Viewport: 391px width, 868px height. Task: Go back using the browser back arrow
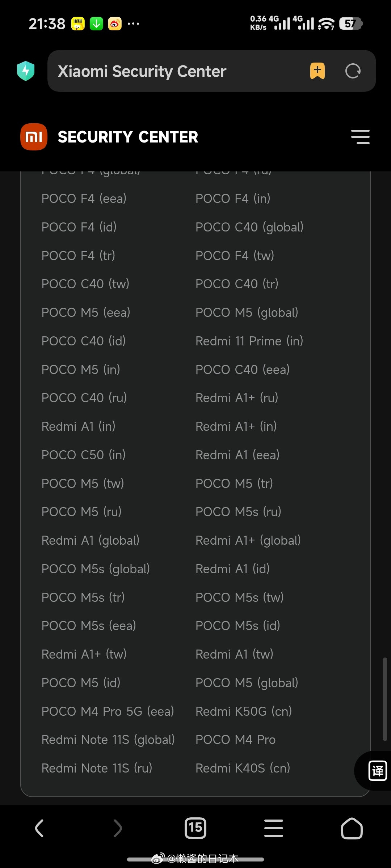click(39, 828)
